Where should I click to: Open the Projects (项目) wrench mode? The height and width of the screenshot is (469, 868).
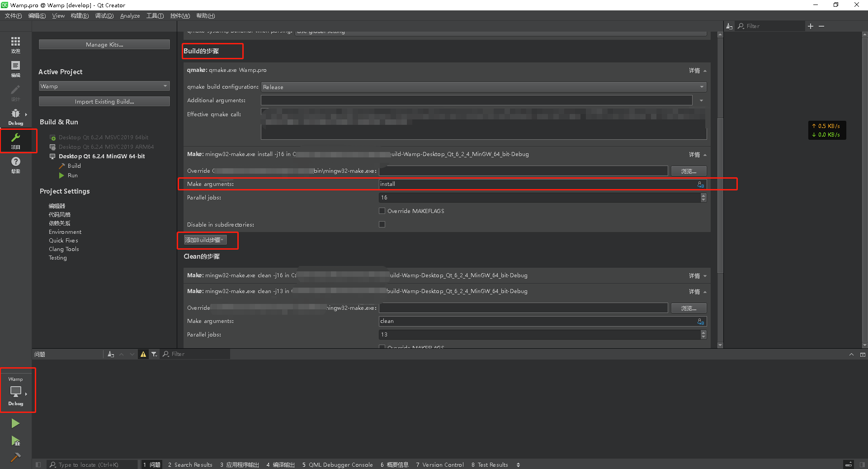click(16, 141)
